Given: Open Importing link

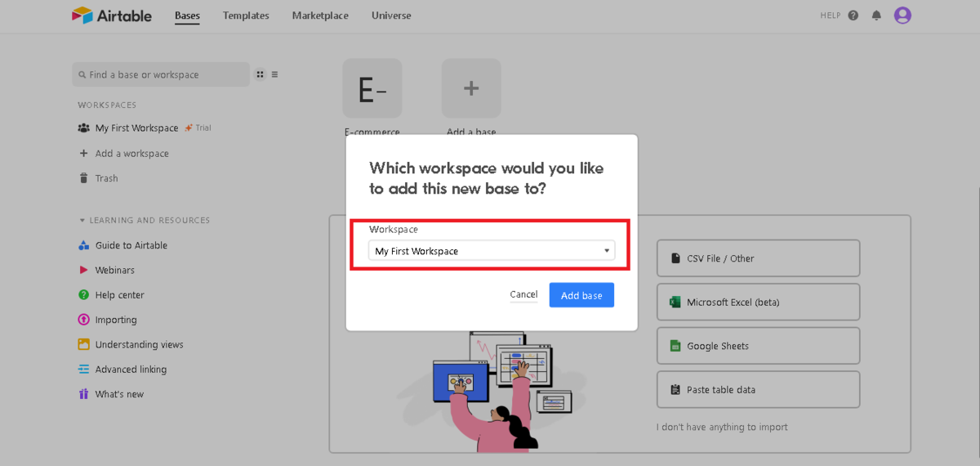Looking at the screenshot, I should point(116,320).
